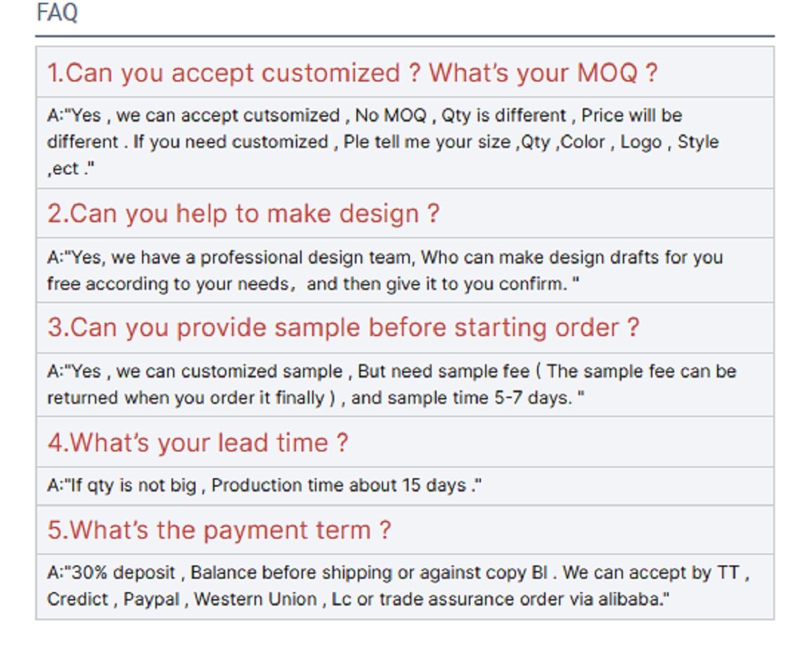Click question 1 about customized and MOQ
The height and width of the screenshot is (654, 812).
pyautogui.click(x=352, y=72)
